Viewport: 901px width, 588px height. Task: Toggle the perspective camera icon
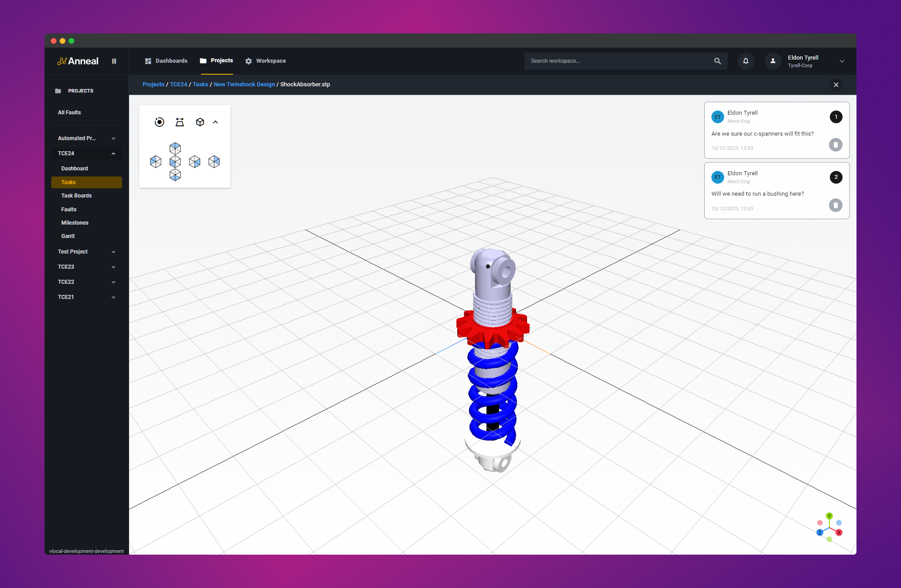point(180,122)
